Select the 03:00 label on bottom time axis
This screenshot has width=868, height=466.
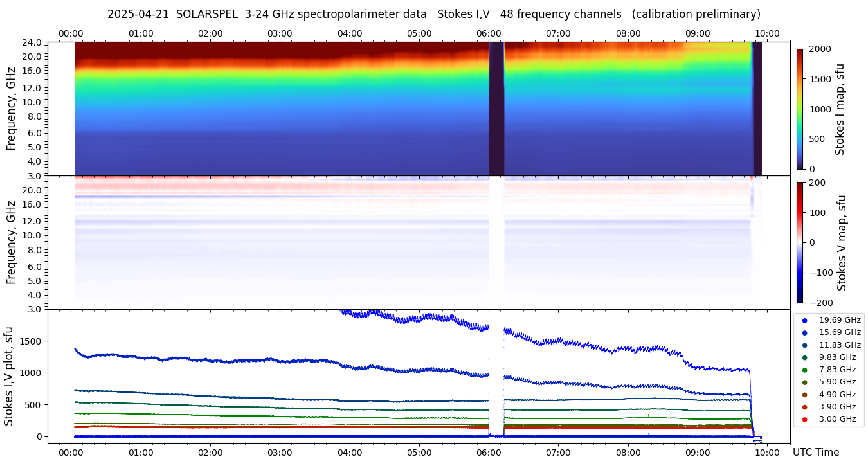280,452
